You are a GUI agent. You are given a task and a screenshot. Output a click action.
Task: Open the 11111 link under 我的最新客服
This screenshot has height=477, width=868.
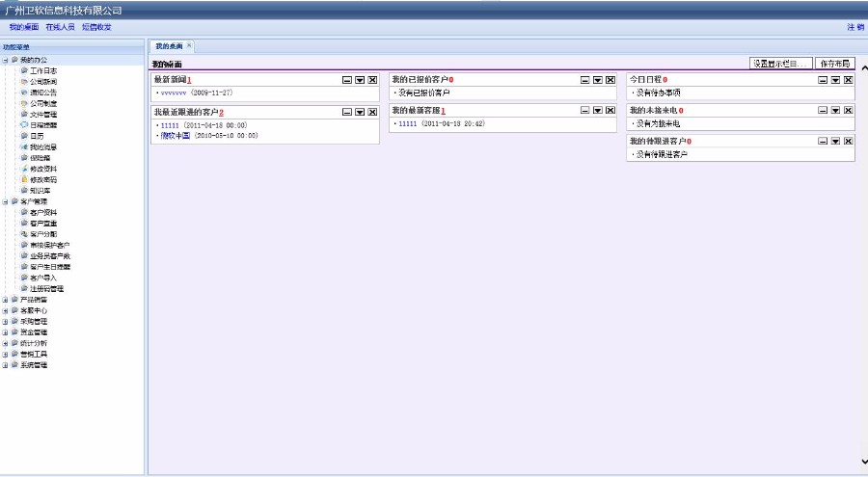click(x=408, y=124)
